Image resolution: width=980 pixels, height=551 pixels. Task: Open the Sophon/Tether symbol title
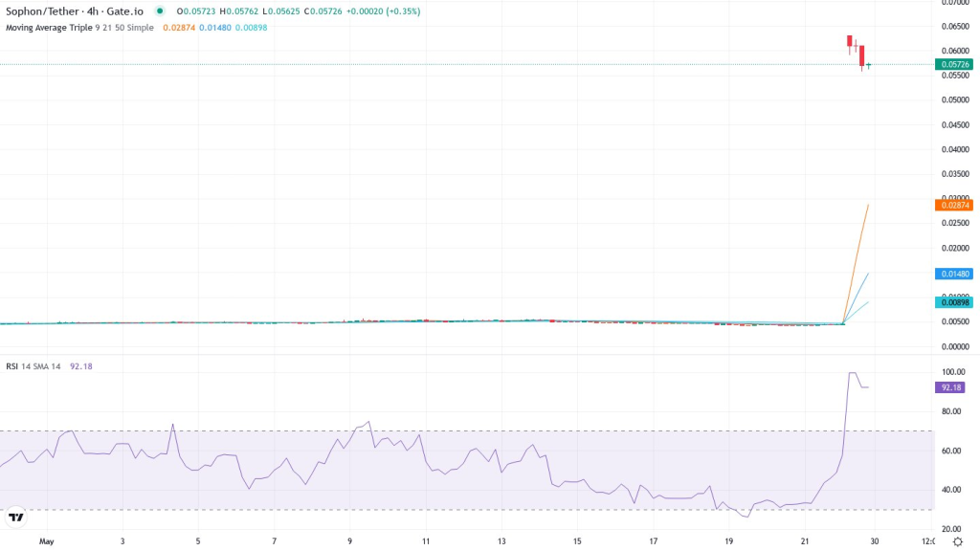pyautogui.click(x=75, y=11)
